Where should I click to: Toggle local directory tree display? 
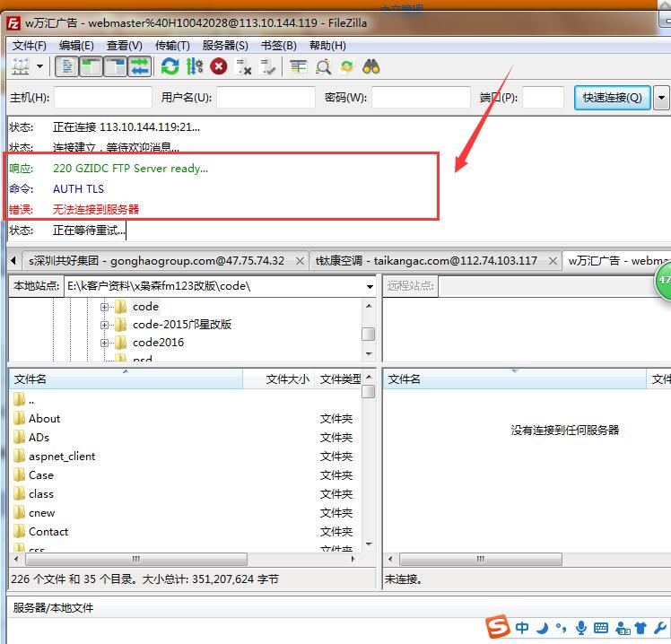click(x=91, y=66)
